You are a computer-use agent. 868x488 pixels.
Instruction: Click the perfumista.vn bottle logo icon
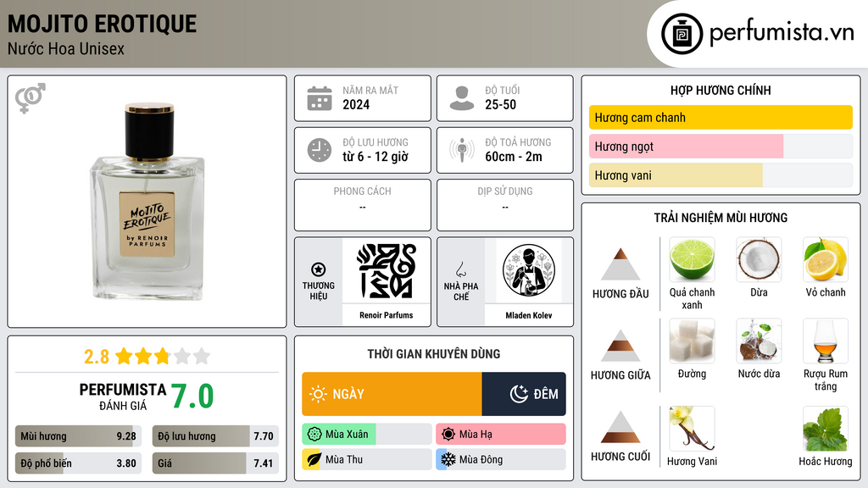tap(682, 34)
